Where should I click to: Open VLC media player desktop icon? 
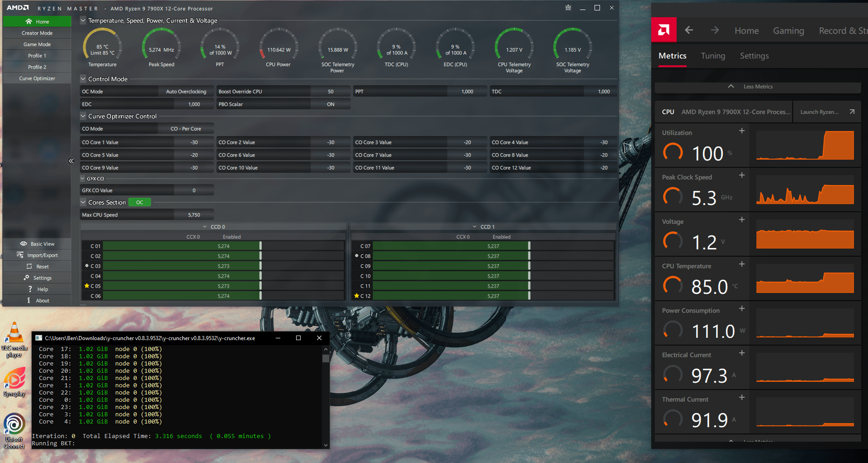[x=15, y=340]
